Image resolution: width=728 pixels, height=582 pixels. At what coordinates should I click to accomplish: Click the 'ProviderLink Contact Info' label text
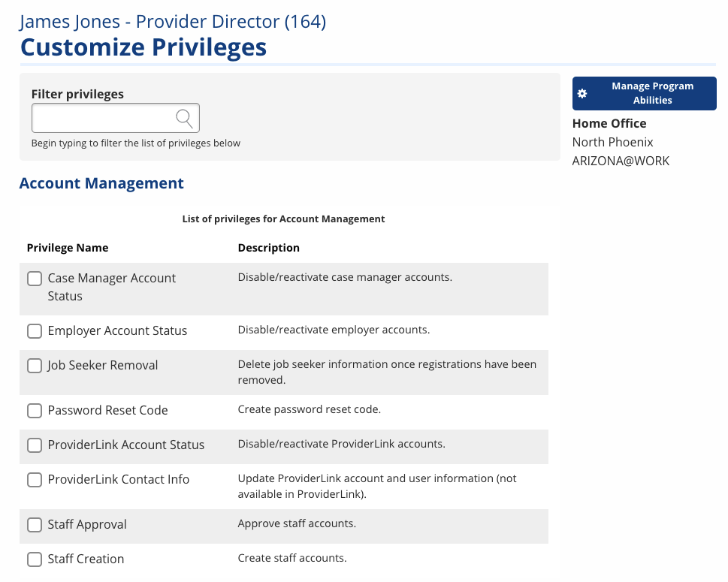[x=119, y=479]
